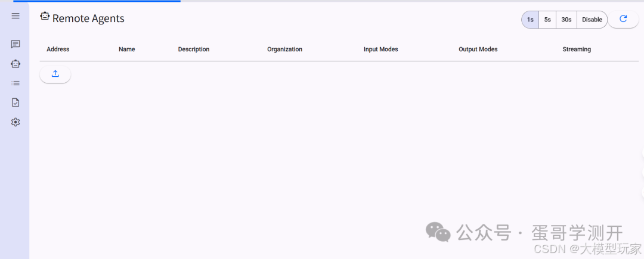Screen dimensions: 644x259
Task: Select Disable to stop auto refresh
Action: [592, 20]
